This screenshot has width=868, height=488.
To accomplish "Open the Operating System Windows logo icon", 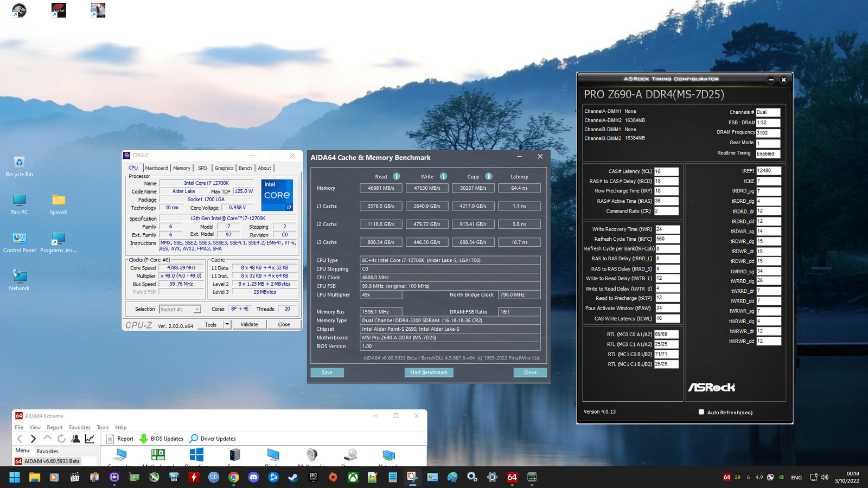I will coord(196,456).
